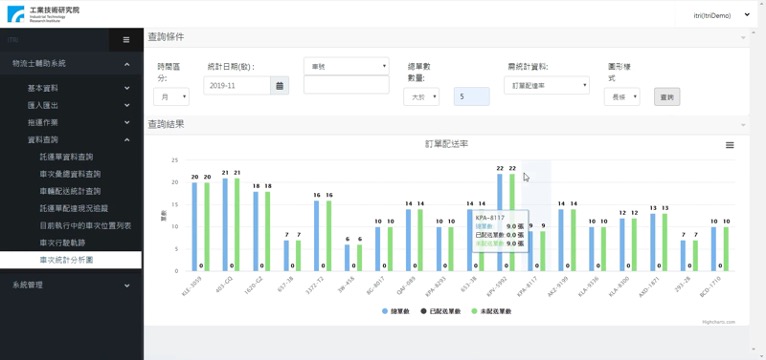The width and height of the screenshot is (766, 360).
Task: Click the blue bar for 1620-GZ
Action: 255,231
